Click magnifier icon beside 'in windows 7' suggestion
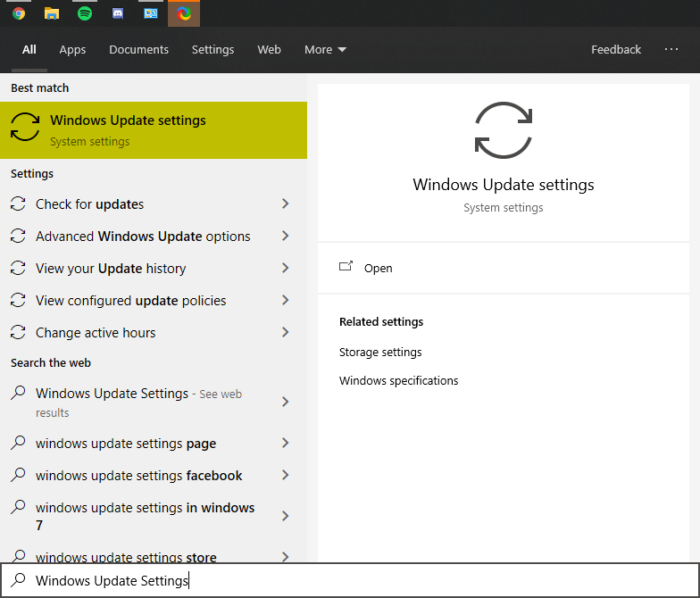The height and width of the screenshot is (598, 700). [x=18, y=507]
